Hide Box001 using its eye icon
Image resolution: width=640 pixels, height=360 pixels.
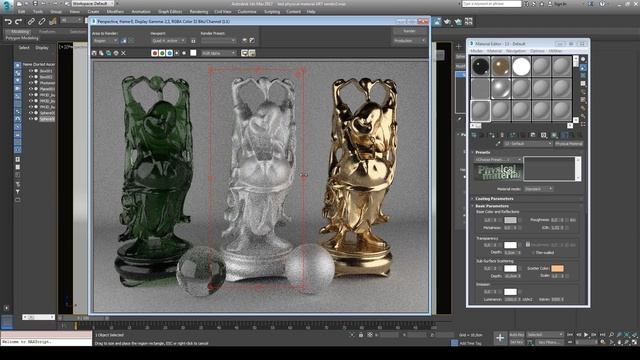click(x=31, y=71)
